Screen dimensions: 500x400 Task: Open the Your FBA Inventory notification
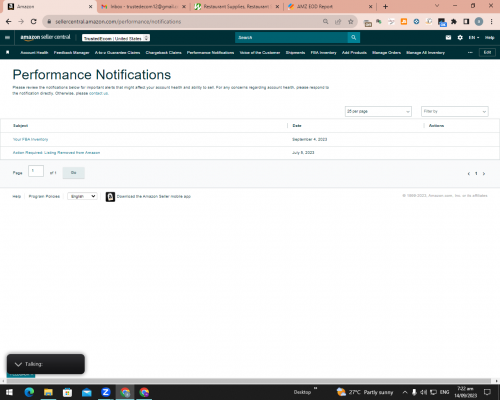[30, 139]
